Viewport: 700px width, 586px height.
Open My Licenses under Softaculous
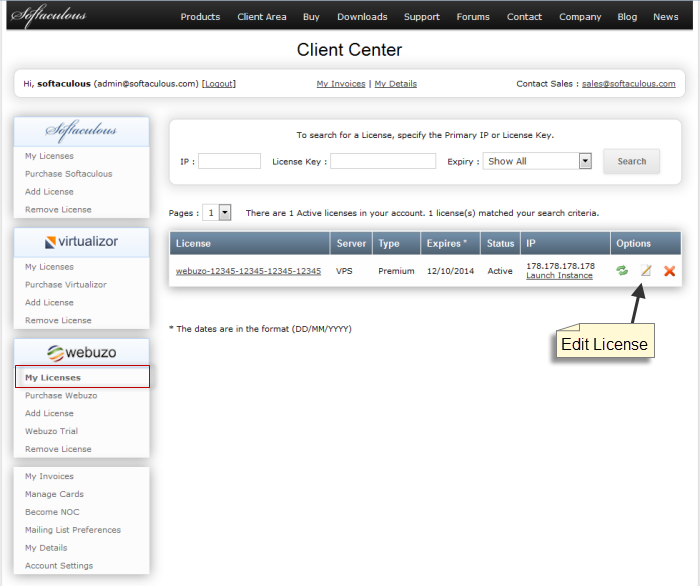click(x=49, y=156)
